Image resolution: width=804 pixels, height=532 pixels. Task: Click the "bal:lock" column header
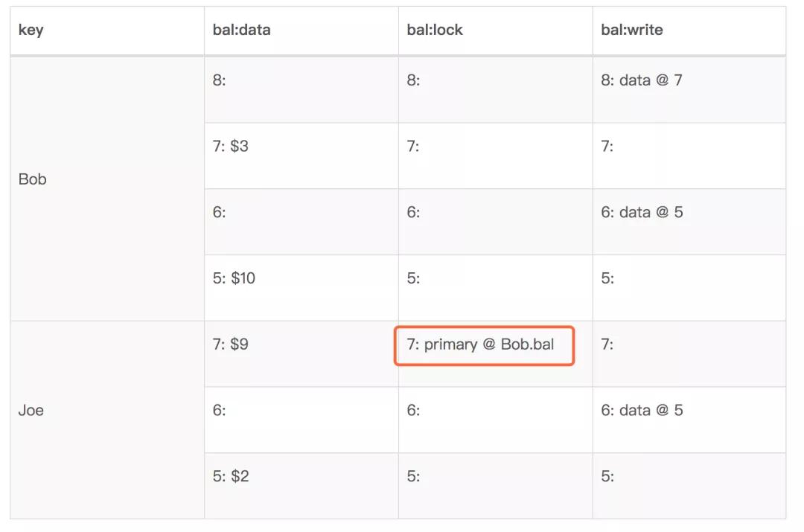click(x=435, y=31)
